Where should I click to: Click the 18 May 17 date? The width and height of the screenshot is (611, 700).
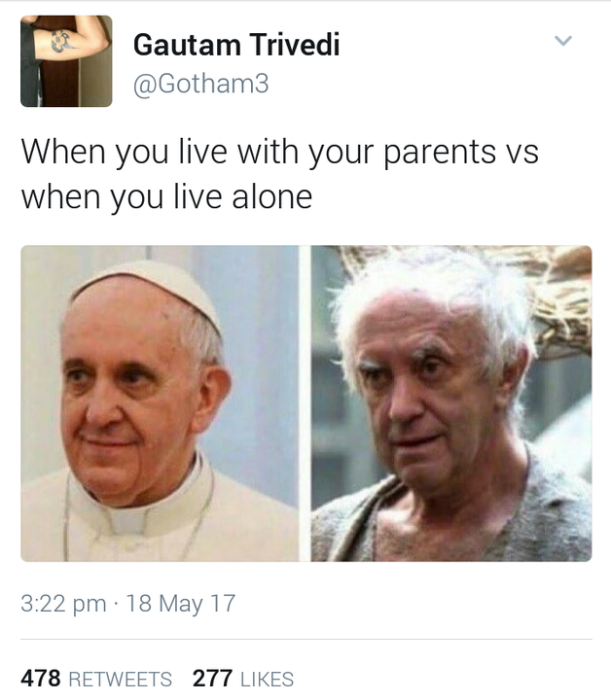(180, 604)
